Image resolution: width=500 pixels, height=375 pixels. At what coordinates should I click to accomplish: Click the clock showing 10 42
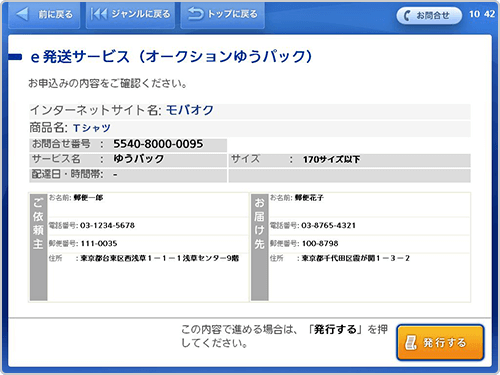coord(482,14)
